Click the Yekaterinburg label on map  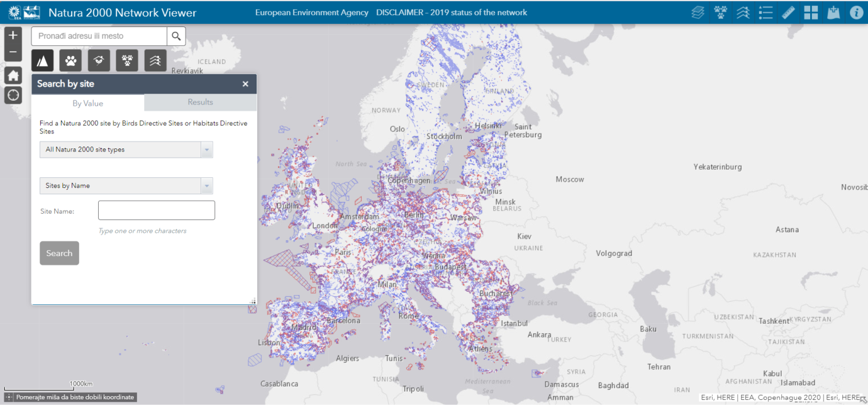coord(718,167)
